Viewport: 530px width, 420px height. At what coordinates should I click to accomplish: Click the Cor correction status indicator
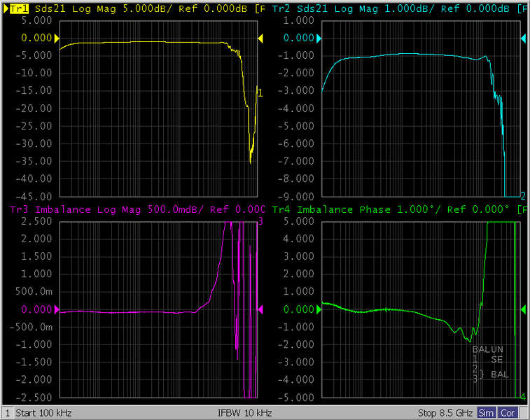tap(508, 413)
